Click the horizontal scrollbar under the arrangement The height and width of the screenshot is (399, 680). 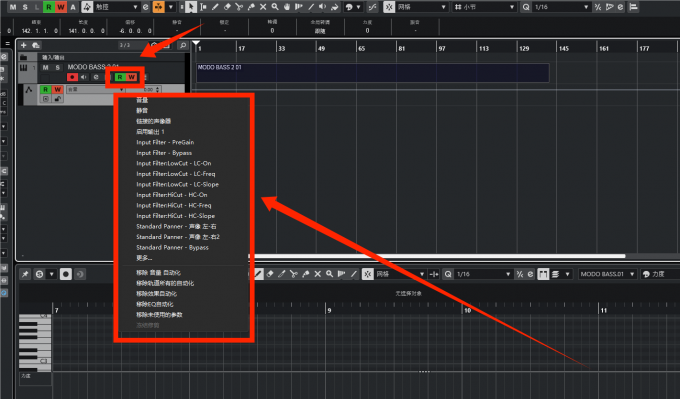click(437, 256)
